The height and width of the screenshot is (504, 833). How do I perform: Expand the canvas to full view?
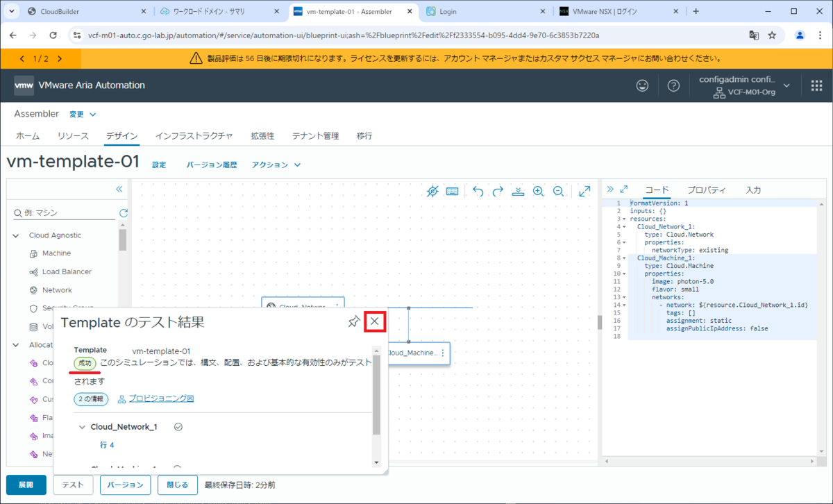point(584,190)
